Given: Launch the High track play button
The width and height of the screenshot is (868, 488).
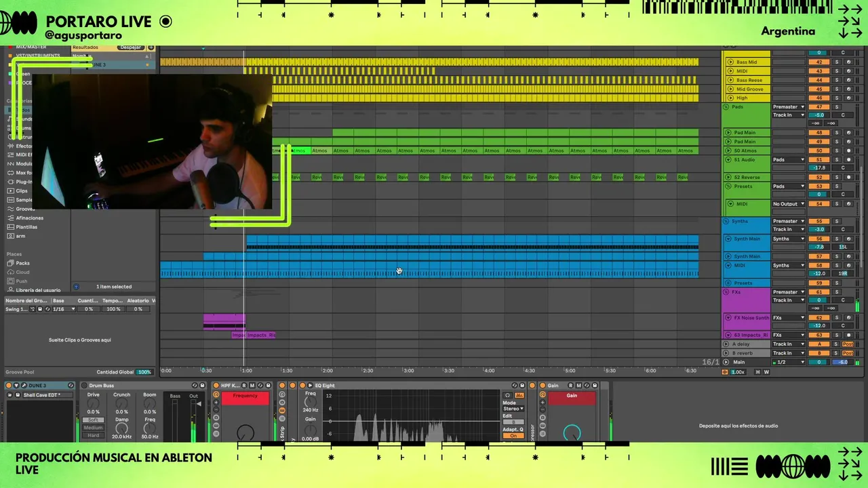Looking at the screenshot, I should tap(730, 98).
